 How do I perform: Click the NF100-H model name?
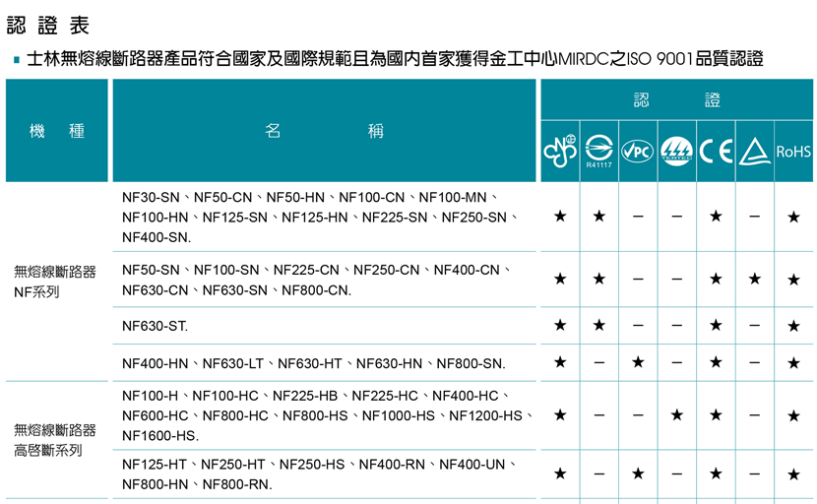pyautogui.click(x=150, y=396)
